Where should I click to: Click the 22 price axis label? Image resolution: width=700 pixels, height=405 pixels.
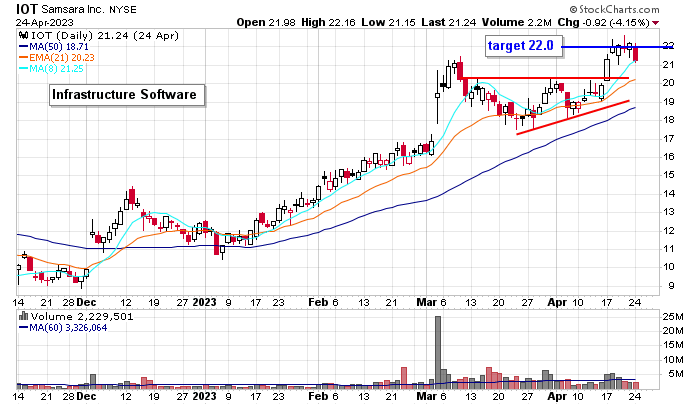668,45
